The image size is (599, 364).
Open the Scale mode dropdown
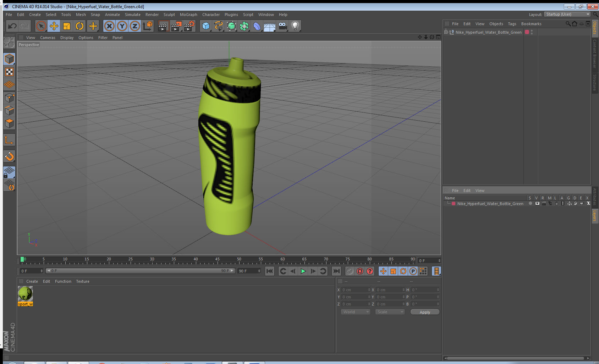(390, 312)
